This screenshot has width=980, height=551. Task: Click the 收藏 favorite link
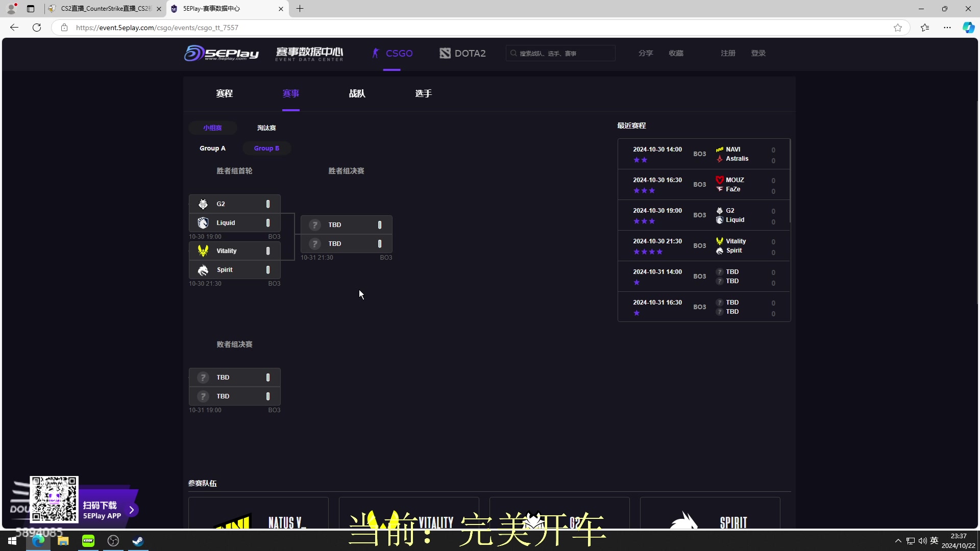[x=676, y=53]
